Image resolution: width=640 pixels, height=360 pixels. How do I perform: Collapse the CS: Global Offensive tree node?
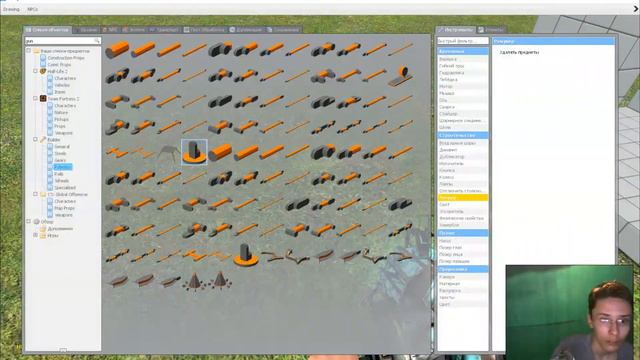[36, 194]
